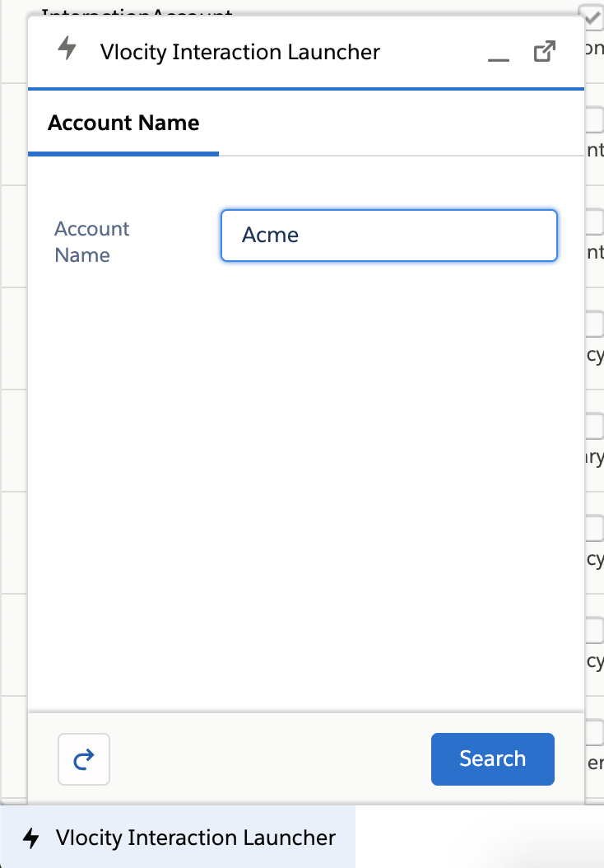This screenshot has height=868, width=604.
Task: Pop out the launcher into new window
Action: click(x=544, y=52)
